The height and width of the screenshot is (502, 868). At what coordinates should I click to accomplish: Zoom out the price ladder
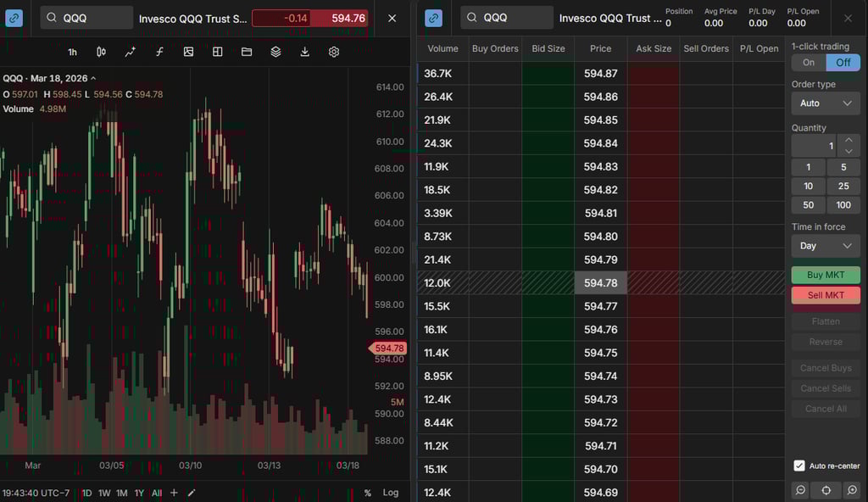pyautogui.click(x=800, y=490)
